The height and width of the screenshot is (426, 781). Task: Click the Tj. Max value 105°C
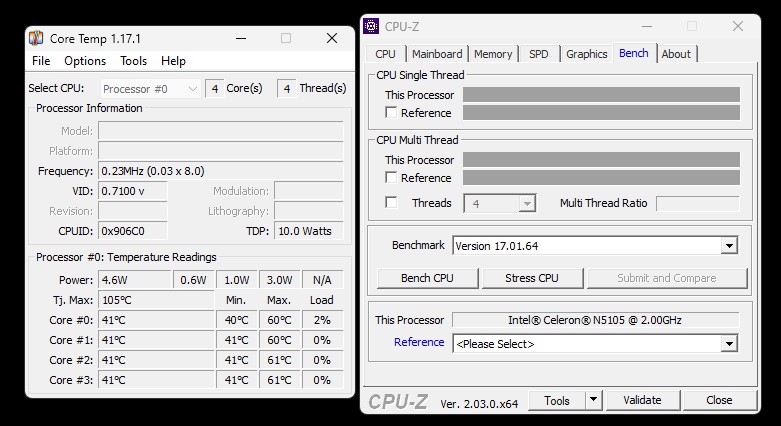[x=156, y=300]
